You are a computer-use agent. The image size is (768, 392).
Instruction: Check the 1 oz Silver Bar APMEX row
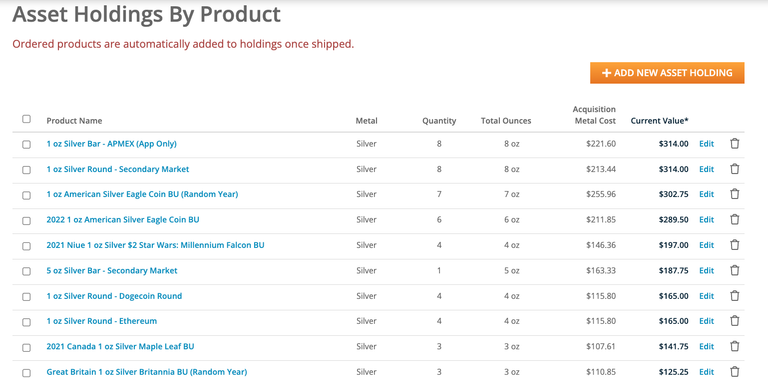(x=26, y=145)
